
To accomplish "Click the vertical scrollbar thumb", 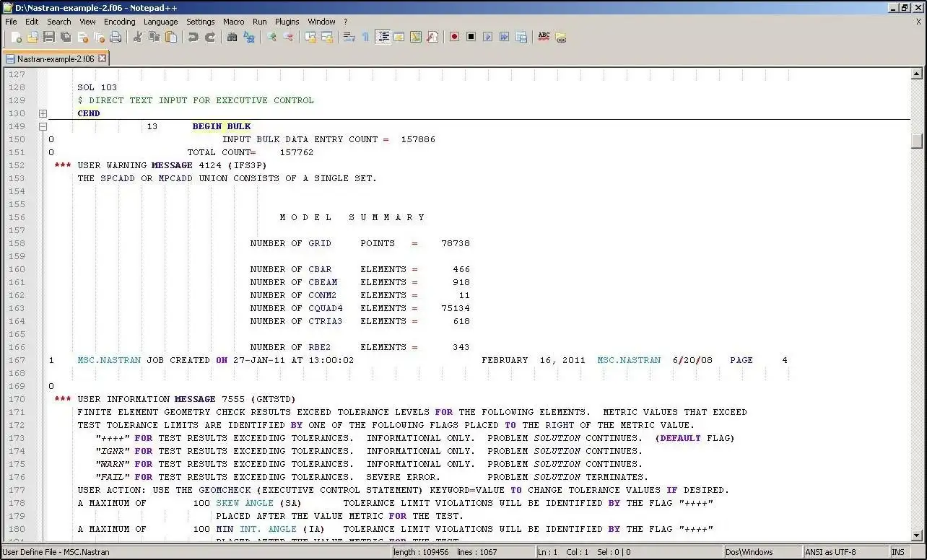I will tap(917, 141).
